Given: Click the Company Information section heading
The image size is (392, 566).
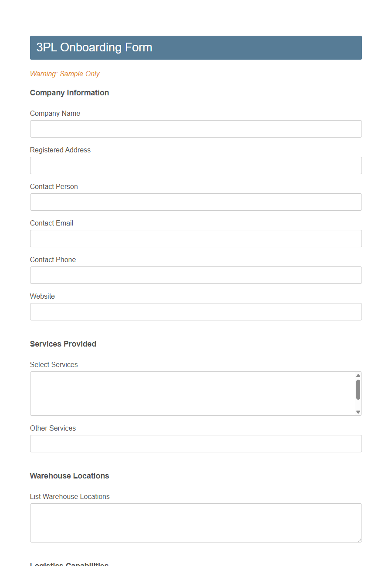Looking at the screenshot, I should (69, 93).
